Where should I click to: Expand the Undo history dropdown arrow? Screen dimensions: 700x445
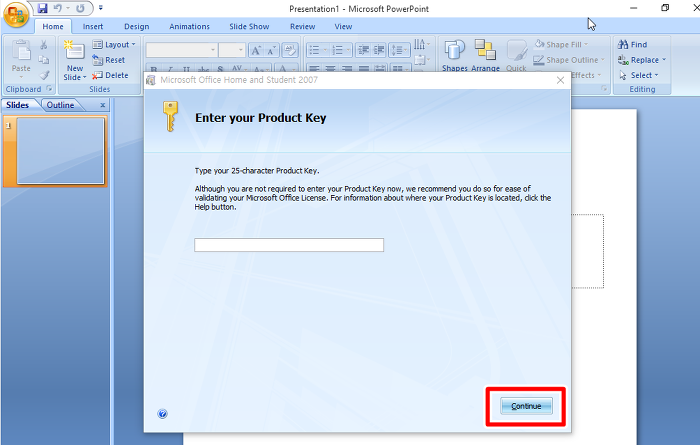pyautogui.click(x=68, y=8)
